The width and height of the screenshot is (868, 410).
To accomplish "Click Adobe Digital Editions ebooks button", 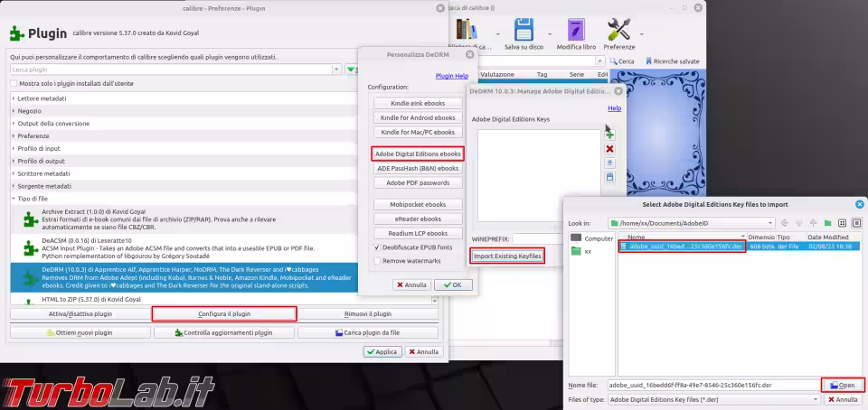I will point(418,154).
